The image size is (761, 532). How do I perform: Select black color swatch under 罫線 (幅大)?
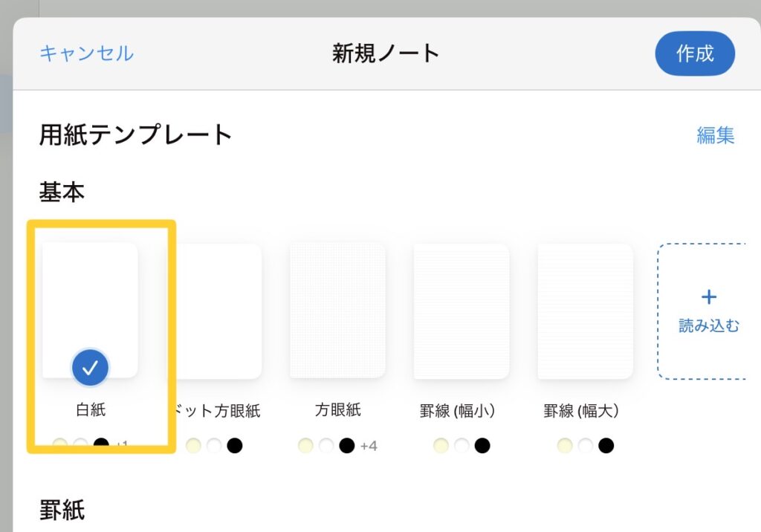606,446
